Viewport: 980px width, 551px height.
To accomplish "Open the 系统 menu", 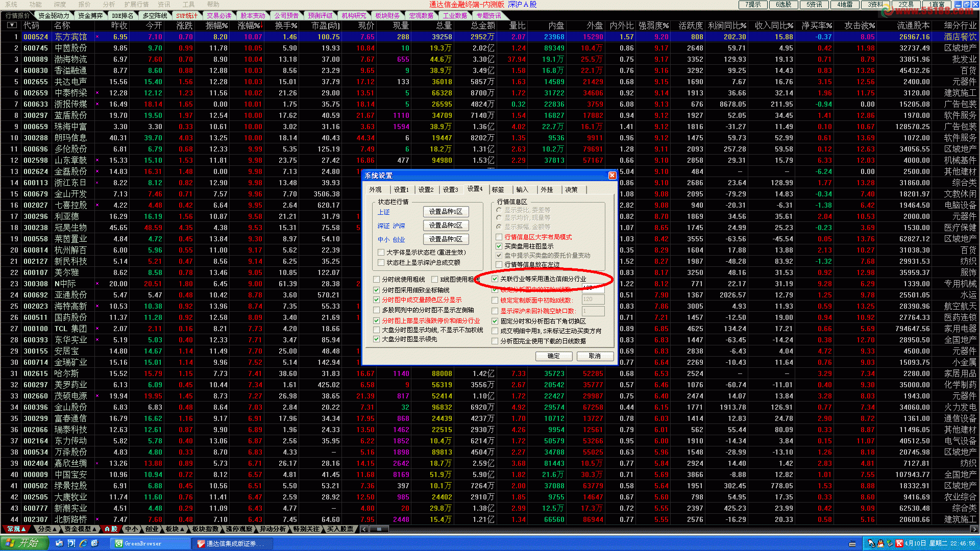I will click(x=11, y=4).
